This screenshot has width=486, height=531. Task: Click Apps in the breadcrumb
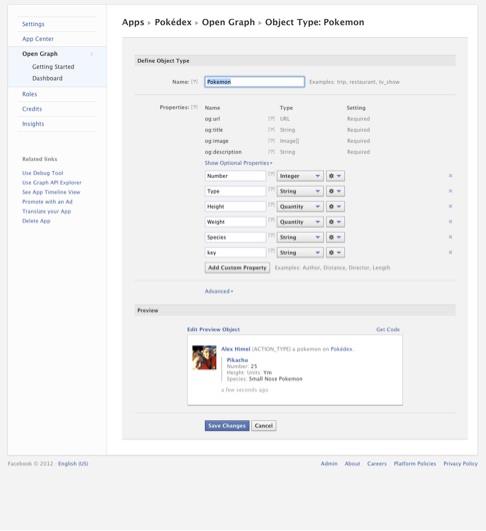click(x=133, y=22)
